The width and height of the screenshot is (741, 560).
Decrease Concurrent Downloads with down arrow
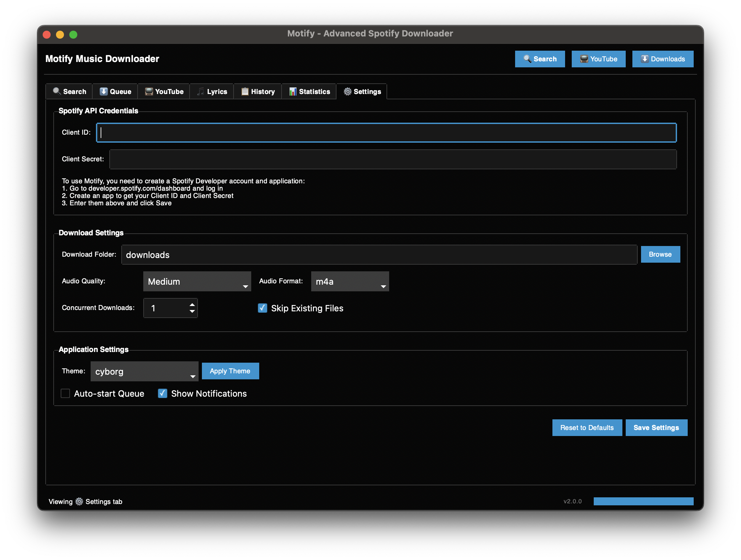pyautogui.click(x=192, y=311)
